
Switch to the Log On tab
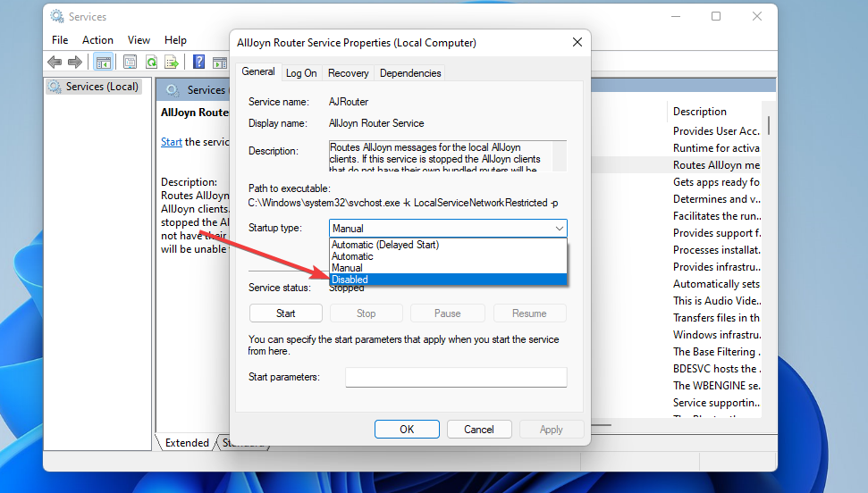[x=301, y=73]
